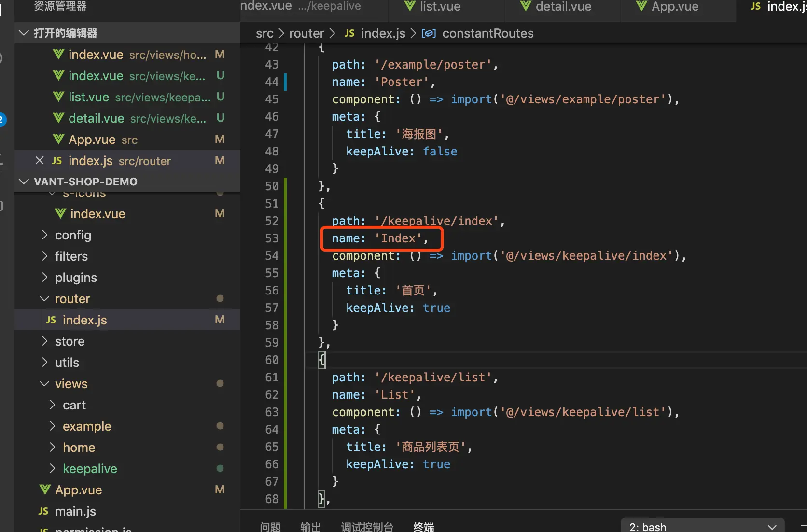Click the JS icon in the index.js breadcrumb

pos(349,33)
